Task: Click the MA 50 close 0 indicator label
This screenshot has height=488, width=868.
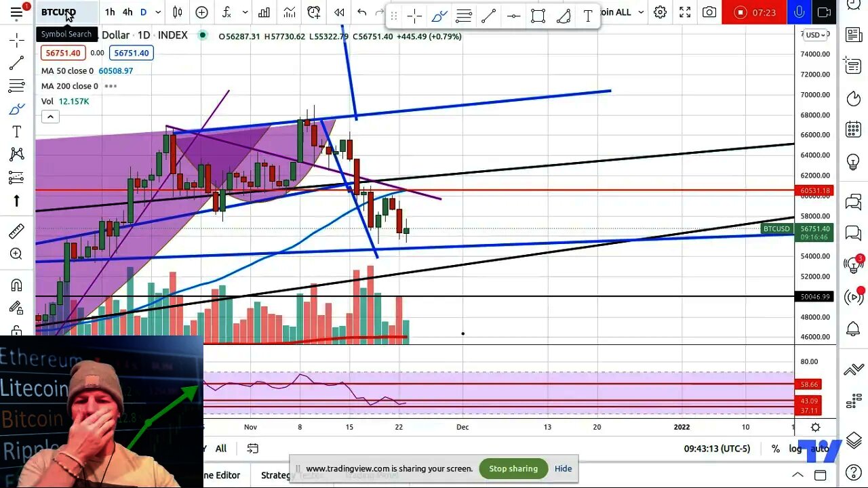Action: [67, 70]
